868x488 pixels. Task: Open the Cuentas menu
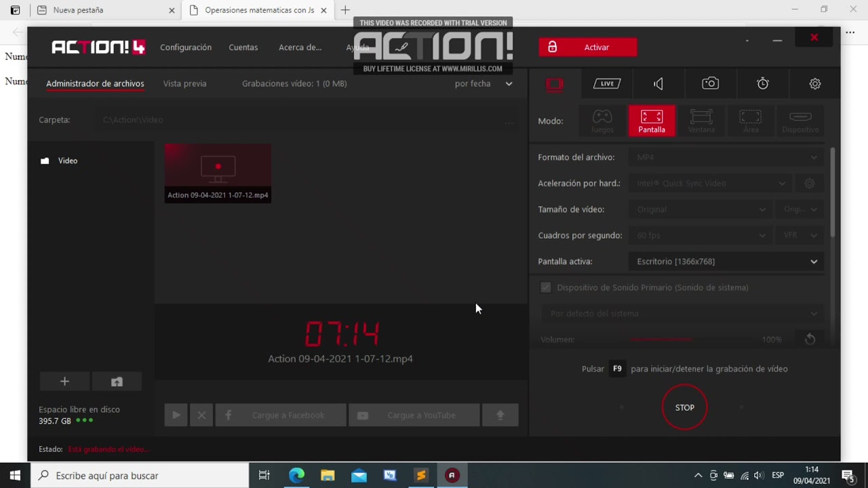pos(243,47)
